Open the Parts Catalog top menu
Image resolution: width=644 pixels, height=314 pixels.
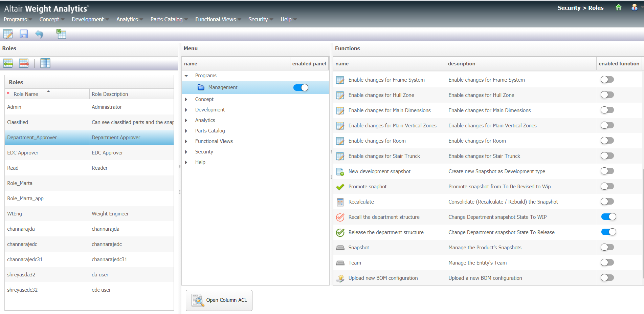click(x=166, y=19)
